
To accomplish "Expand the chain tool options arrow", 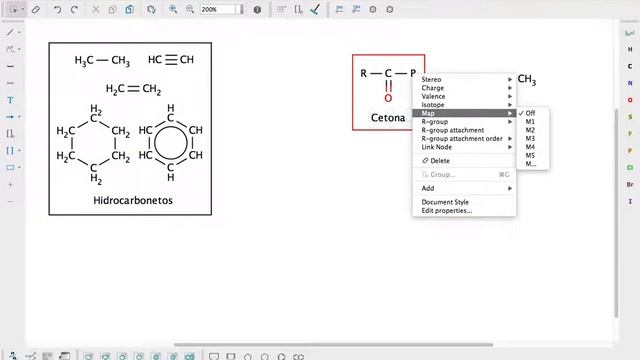I will pos(20,49).
